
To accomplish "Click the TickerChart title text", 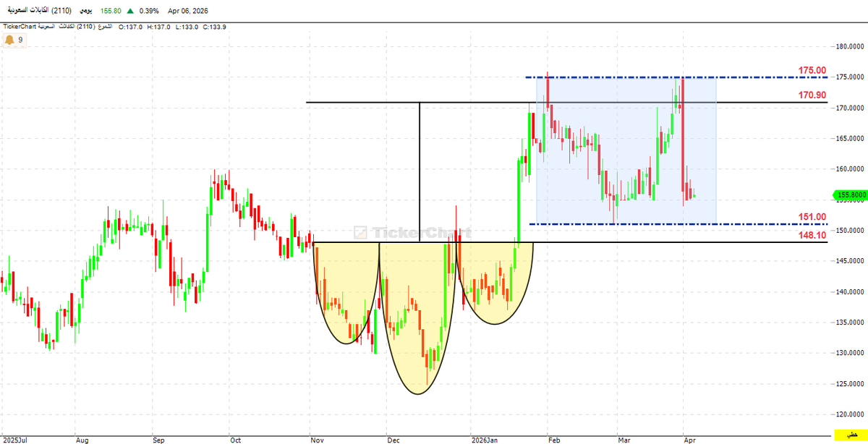I will click(x=19, y=26).
